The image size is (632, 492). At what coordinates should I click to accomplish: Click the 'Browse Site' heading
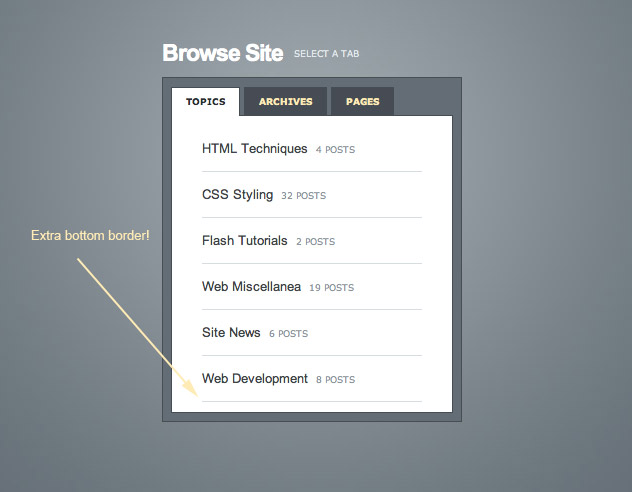point(223,53)
